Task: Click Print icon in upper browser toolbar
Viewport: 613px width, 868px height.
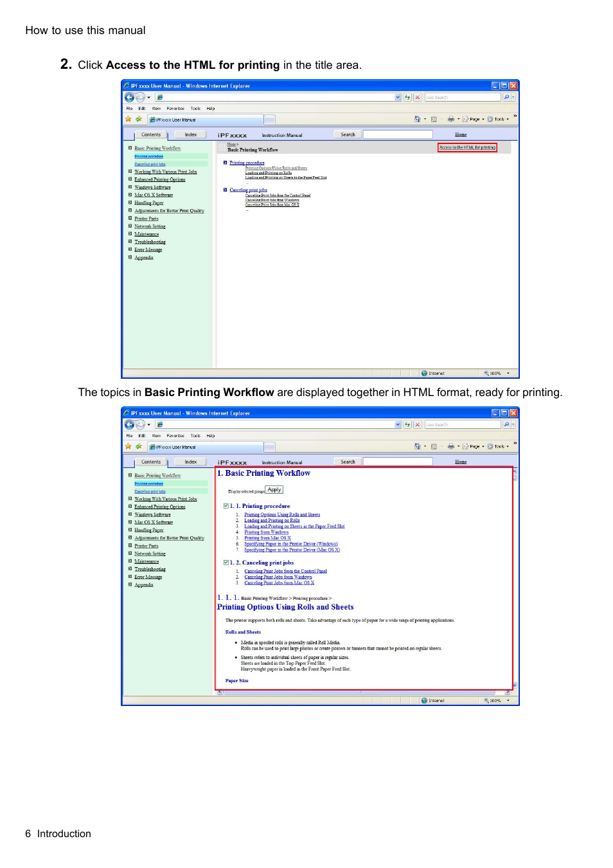Action: click(450, 119)
